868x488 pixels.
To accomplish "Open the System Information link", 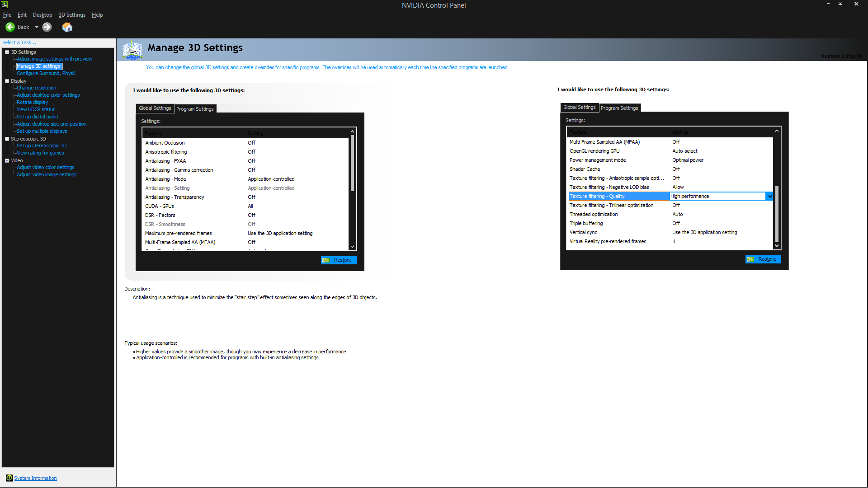I will click(x=35, y=478).
